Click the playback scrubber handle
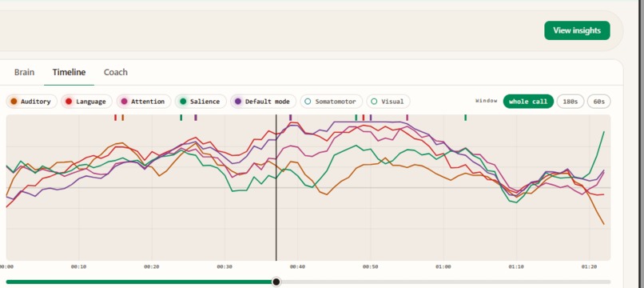The image size is (644, 288). [x=276, y=282]
